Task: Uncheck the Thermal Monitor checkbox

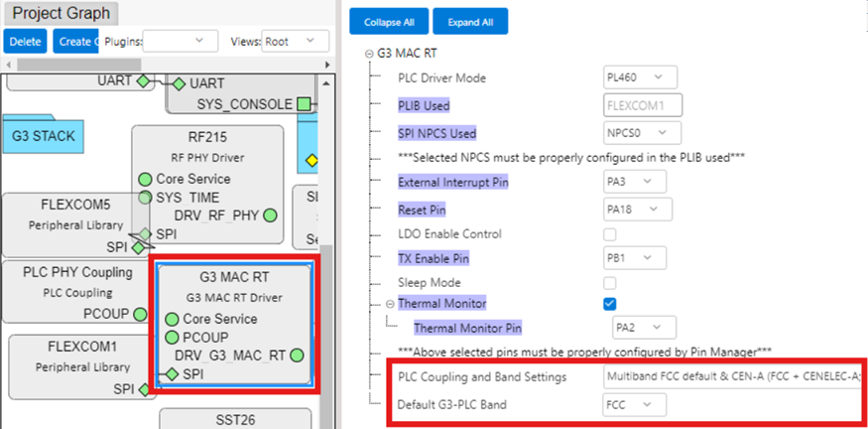Action: coord(610,303)
